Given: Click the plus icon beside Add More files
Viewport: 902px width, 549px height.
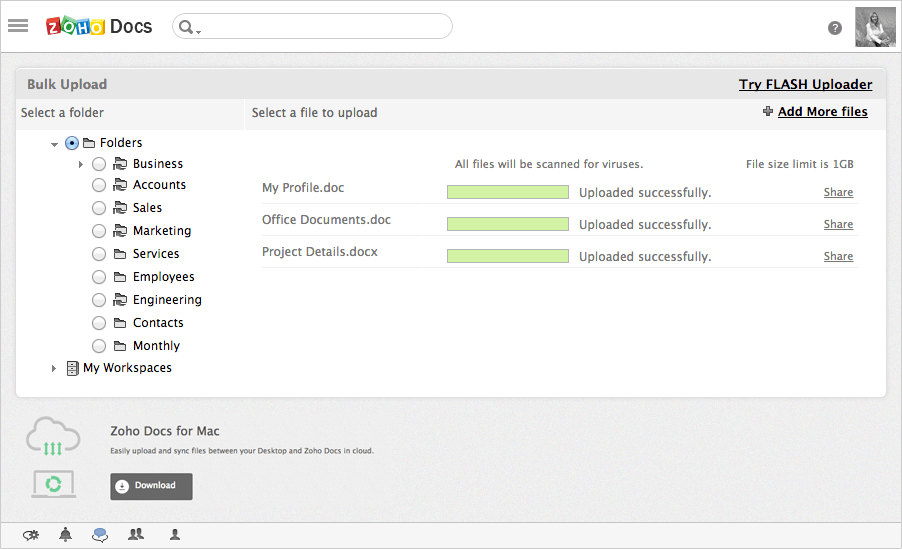Looking at the screenshot, I should tap(767, 111).
